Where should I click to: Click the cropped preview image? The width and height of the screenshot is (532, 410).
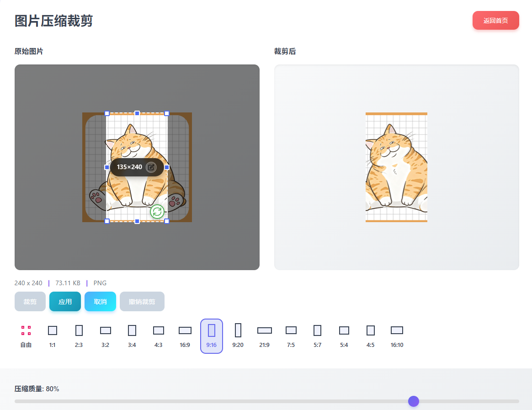pyautogui.click(x=396, y=167)
